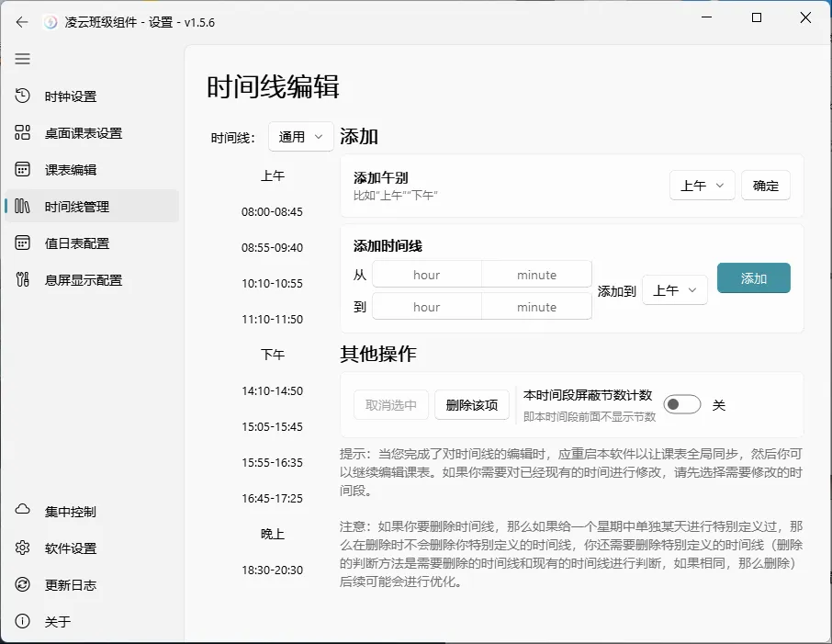Viewport: 832px width, 644px height.
Task: Focus the 到 hour input field
Action: (x=427, y=306)
